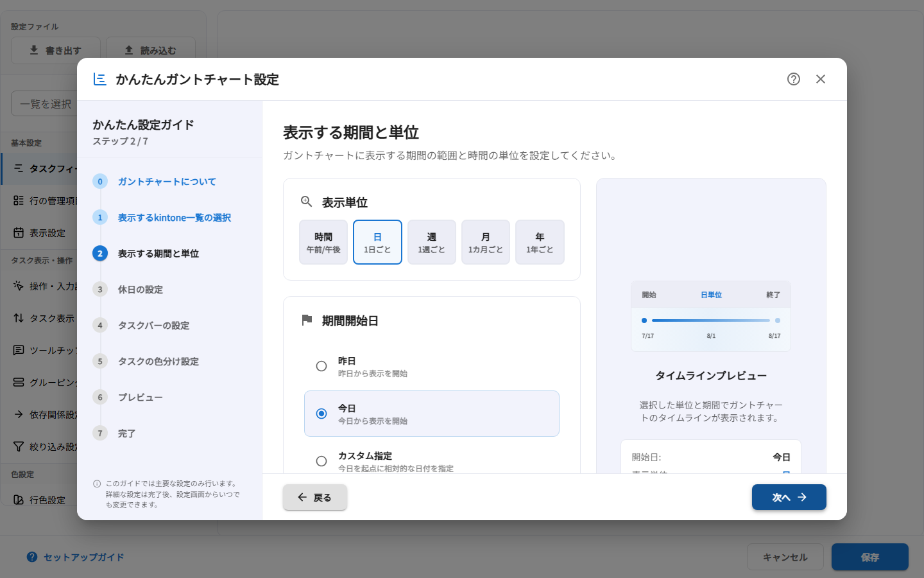Select the 日 1日ごと display unit
The height and width of the screenshot is (578, 924).
[377, 242]
